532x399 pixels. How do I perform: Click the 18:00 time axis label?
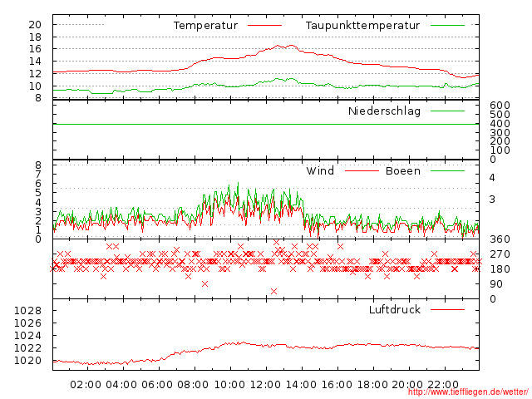pos(372,385)
